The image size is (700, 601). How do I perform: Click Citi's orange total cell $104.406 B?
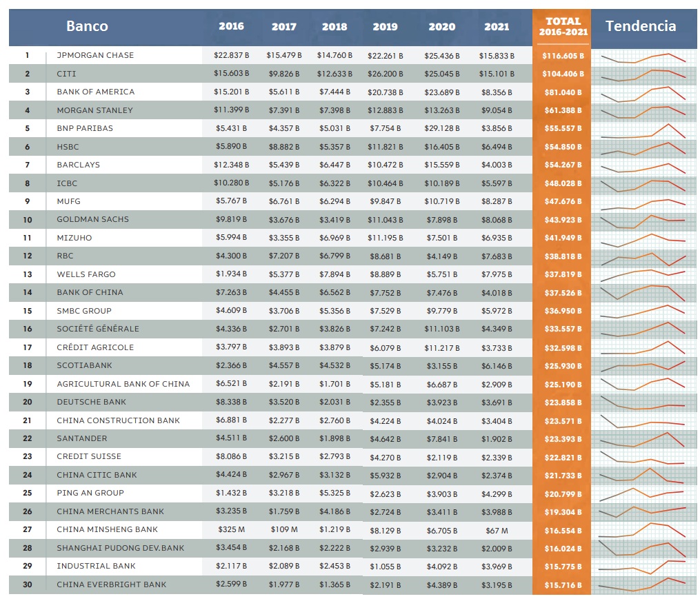[562, 74]
